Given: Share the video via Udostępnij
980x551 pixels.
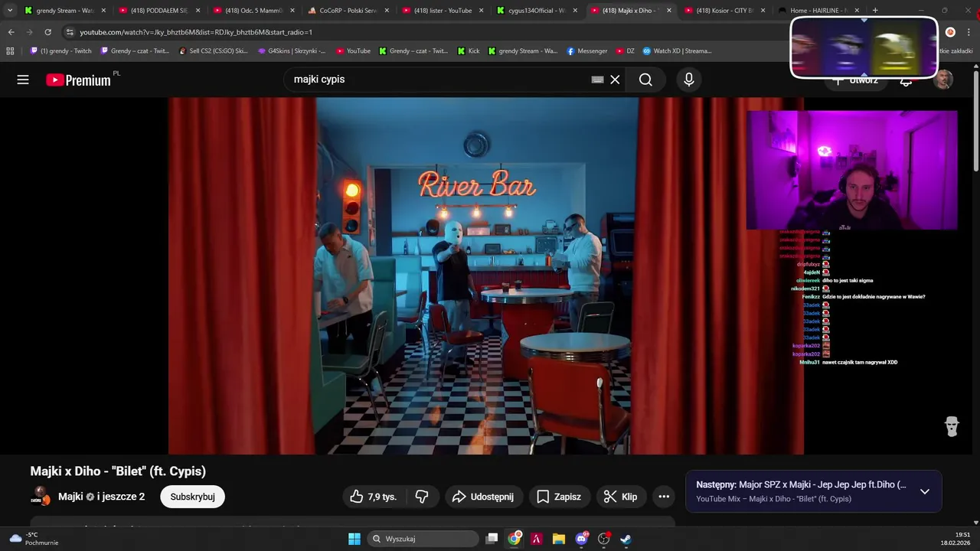Looking at the screenshot, I should click(x=483, y=497).
